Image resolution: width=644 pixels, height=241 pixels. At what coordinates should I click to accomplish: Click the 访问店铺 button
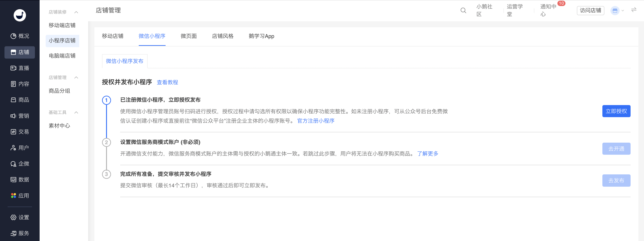(x=591, y=11)
